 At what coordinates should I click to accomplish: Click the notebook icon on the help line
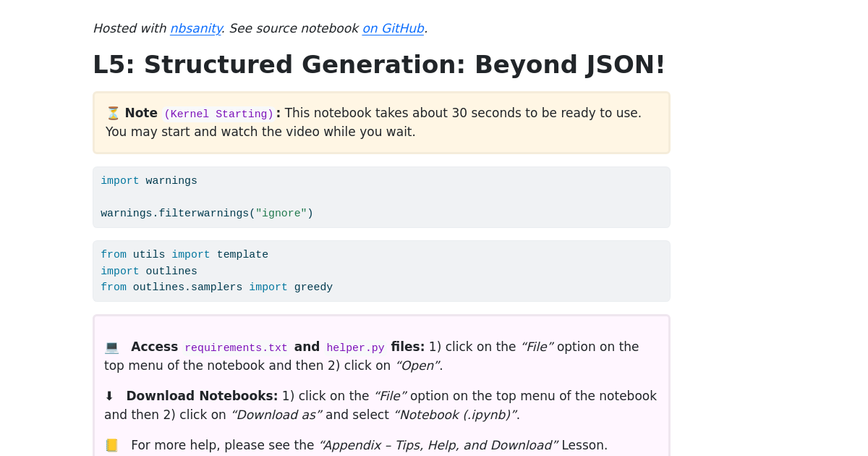[x=111, y=444]
